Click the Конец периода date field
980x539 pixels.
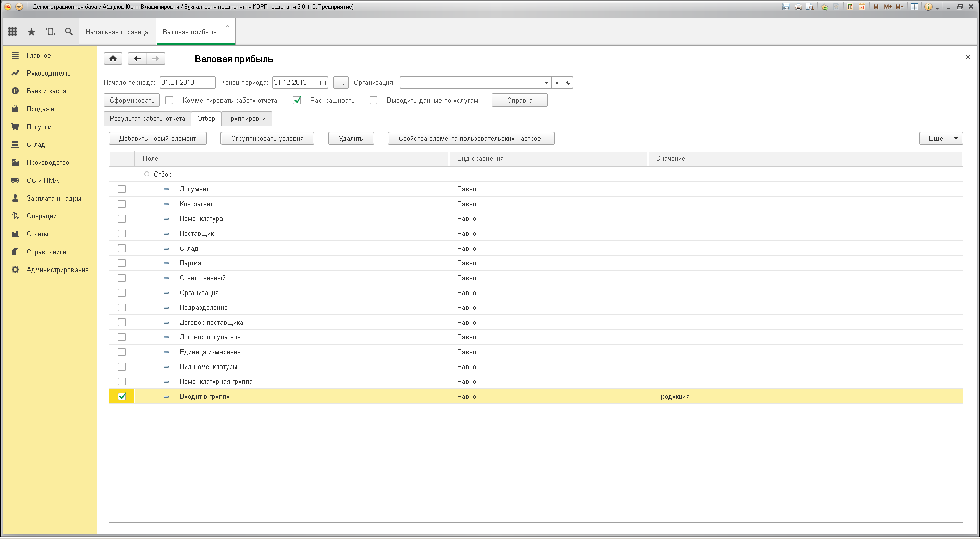point(295,83)
